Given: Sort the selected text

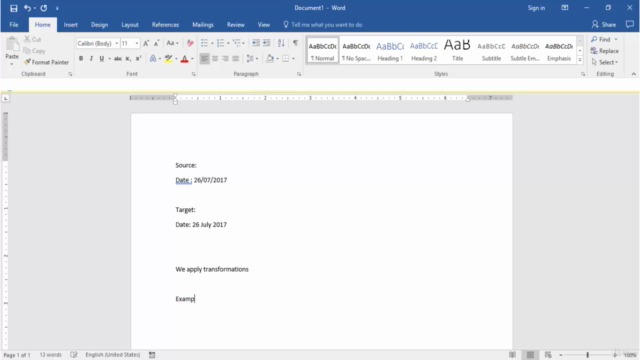Looking at the screenshot, I should coord(281,43).
